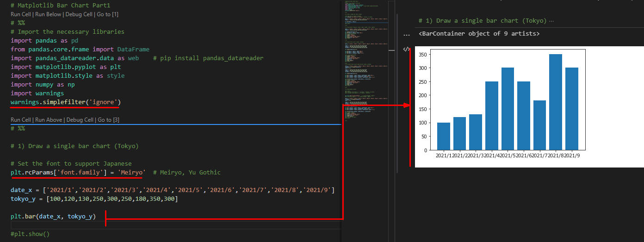The height and width of the screenshot is (242, 644).
Task: Click the 'import numpy as np' line
Action: point(43,84)
